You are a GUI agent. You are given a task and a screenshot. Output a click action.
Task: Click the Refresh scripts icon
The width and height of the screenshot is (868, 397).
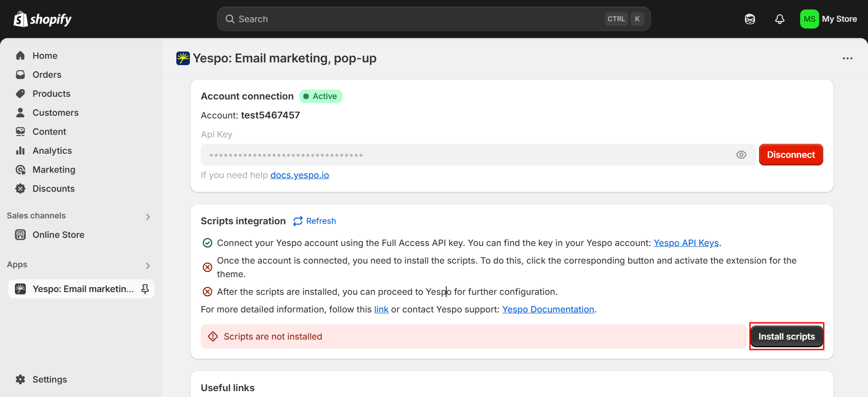tap(298, 221)
